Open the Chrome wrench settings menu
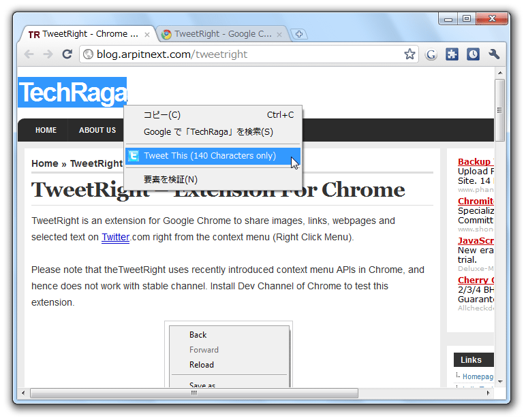Image resolution: width=526 pixels, height=420 pixels. click(x=494, y=54)
